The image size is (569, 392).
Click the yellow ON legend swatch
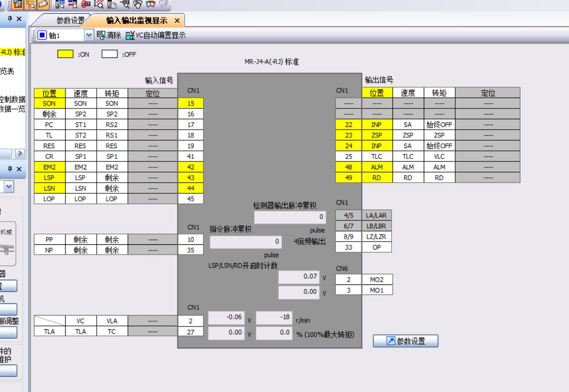[x=65, y=54]
